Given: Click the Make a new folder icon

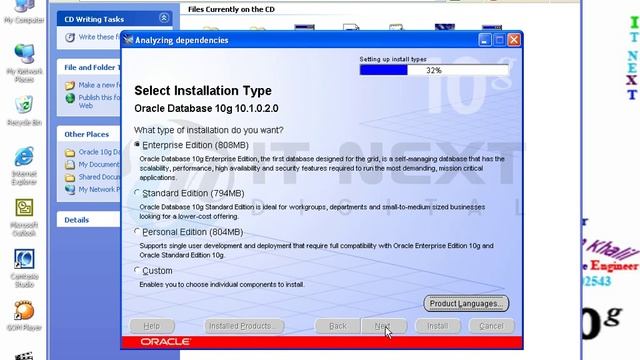Looking at the screenshot, I should point(70,85).
